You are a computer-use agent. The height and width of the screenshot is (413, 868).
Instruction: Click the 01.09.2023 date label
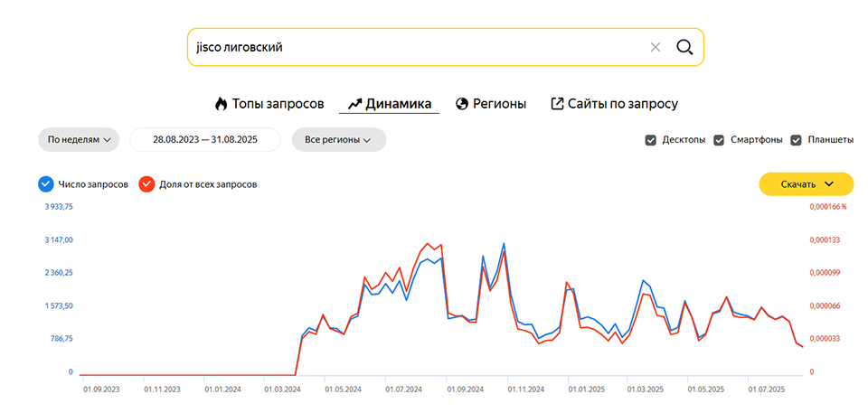click(101, 390)
